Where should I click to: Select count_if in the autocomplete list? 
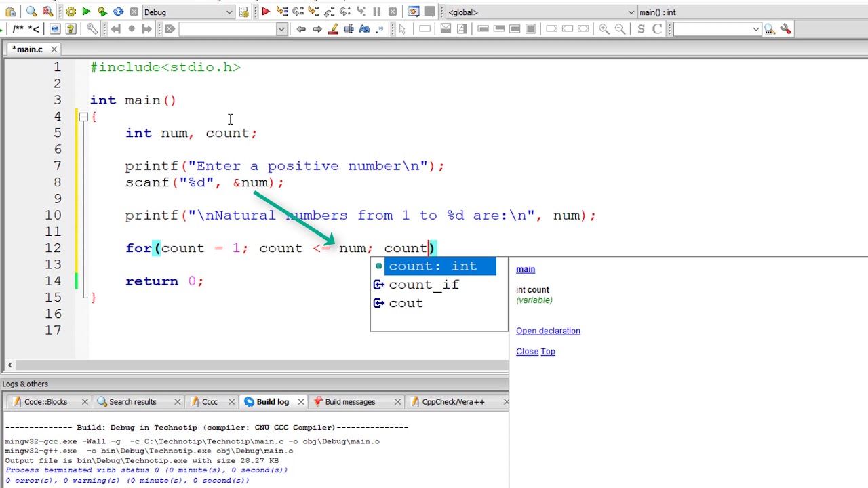424,285
